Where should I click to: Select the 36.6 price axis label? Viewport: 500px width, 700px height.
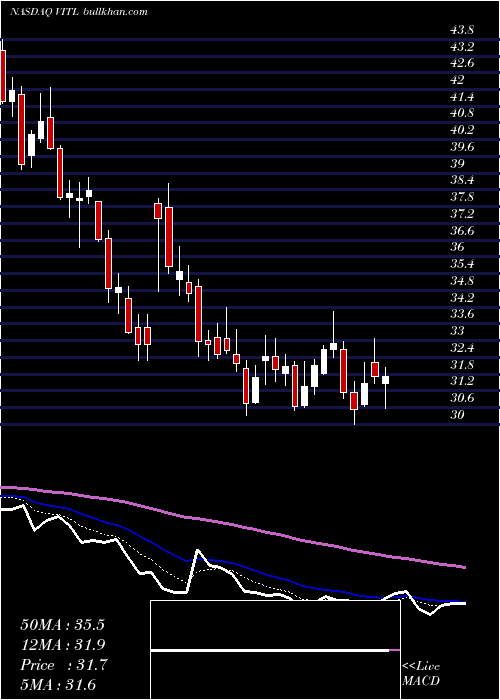[x=462, y=230]
